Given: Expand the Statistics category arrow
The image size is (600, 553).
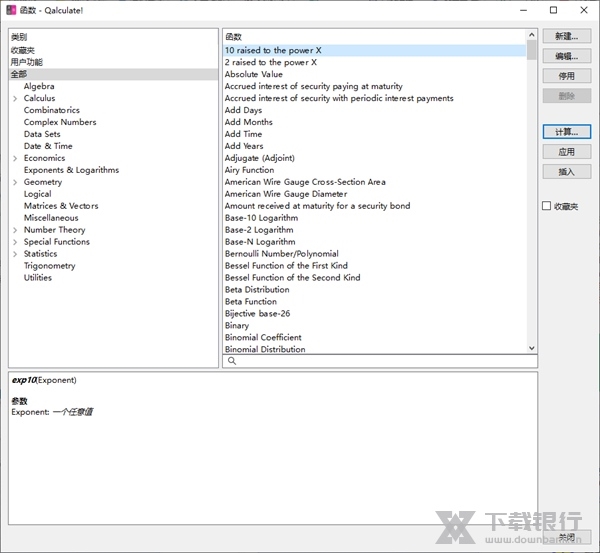Looking at the screenshot, I should click(x=15, y=255).
